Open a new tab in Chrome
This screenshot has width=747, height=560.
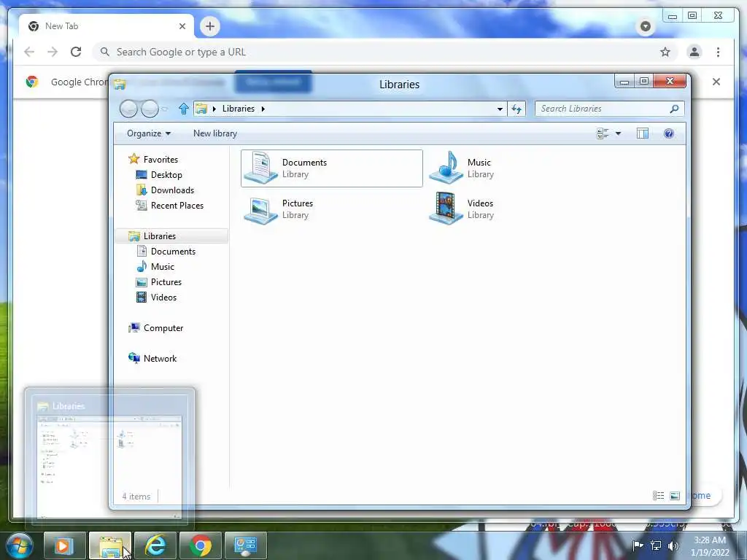(x=209, y=26)
